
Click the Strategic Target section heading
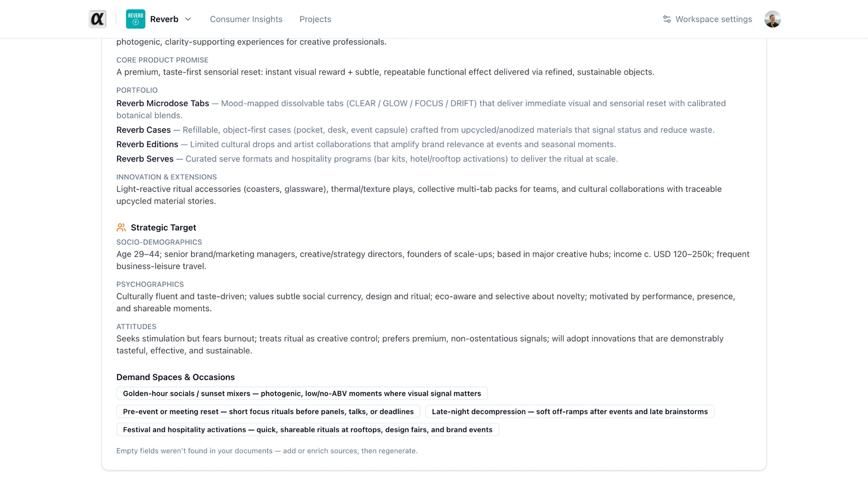pos(164,228)
